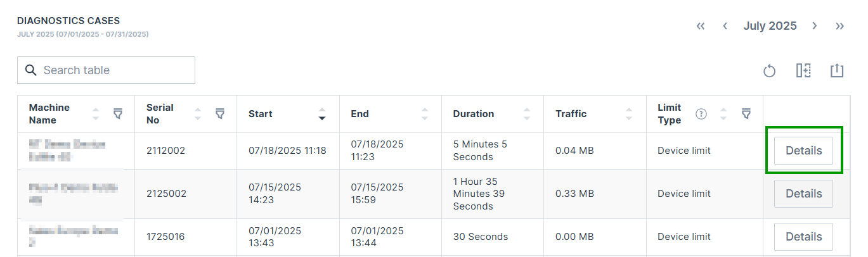The height and width of the screenshot is (257, 868).
Task: Click the Limit Type help icon
Action: pyautogui.click(x=701, y=114)
